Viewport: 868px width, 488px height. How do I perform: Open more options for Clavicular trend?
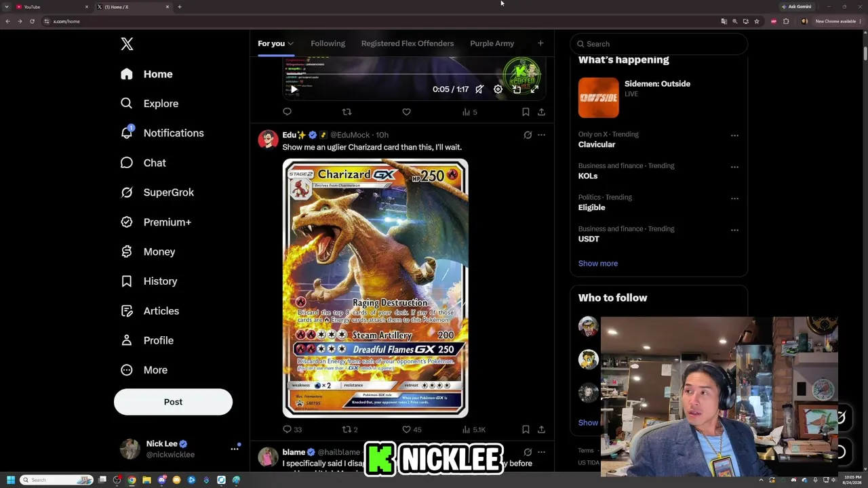[734, 136]
